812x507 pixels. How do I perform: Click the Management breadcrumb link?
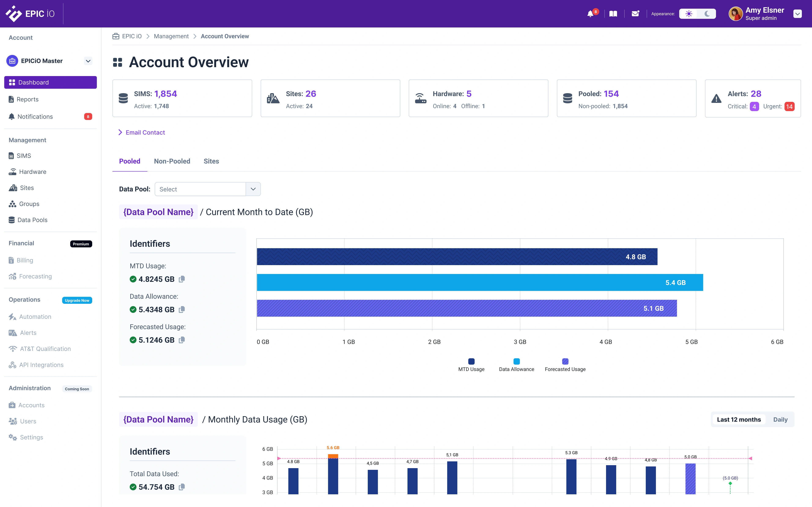(171, 36)
